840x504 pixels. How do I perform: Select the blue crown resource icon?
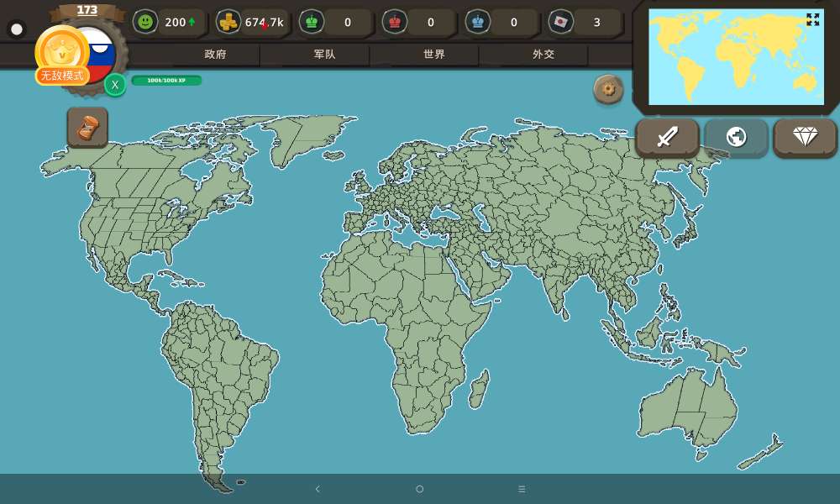[x=478, y=22]
